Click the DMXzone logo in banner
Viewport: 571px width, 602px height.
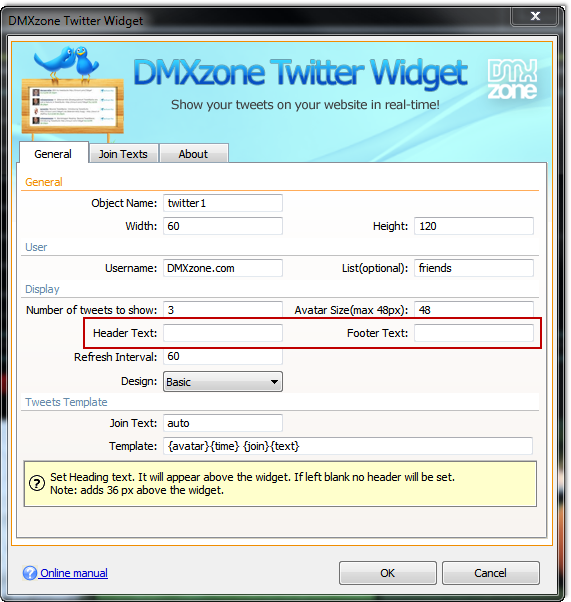pos(513,79)
